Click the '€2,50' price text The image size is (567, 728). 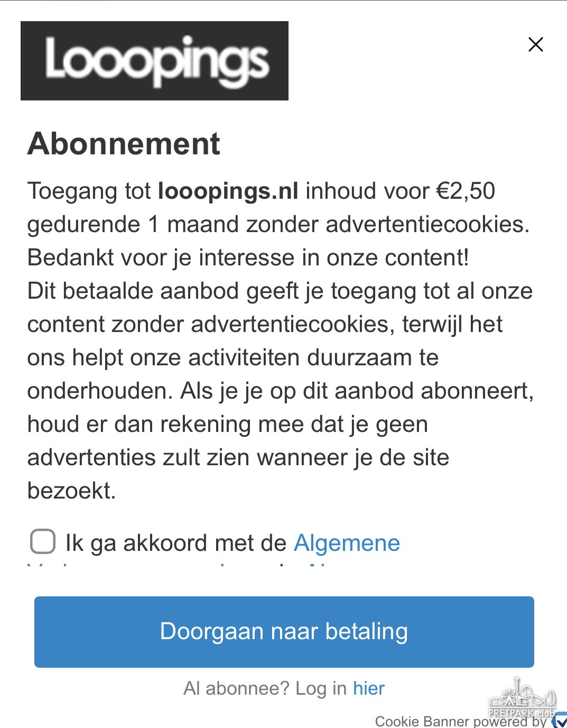click(466, 191)
